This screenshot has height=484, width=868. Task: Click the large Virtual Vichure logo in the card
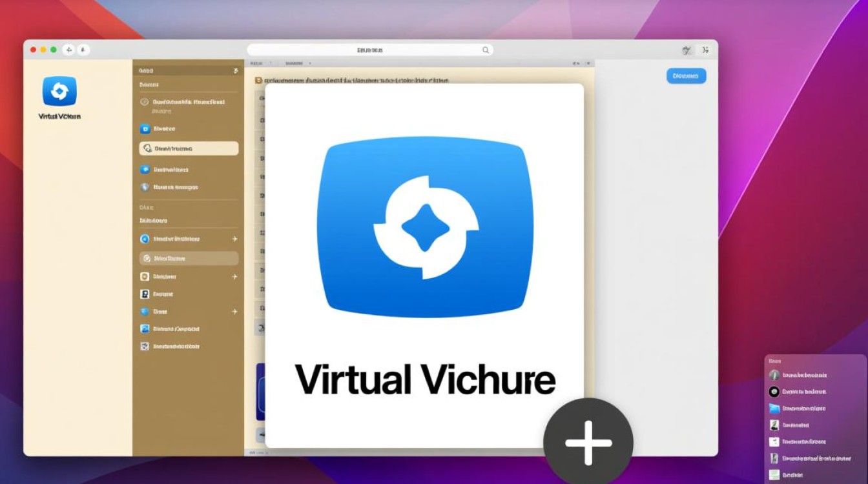pos(425,227)
